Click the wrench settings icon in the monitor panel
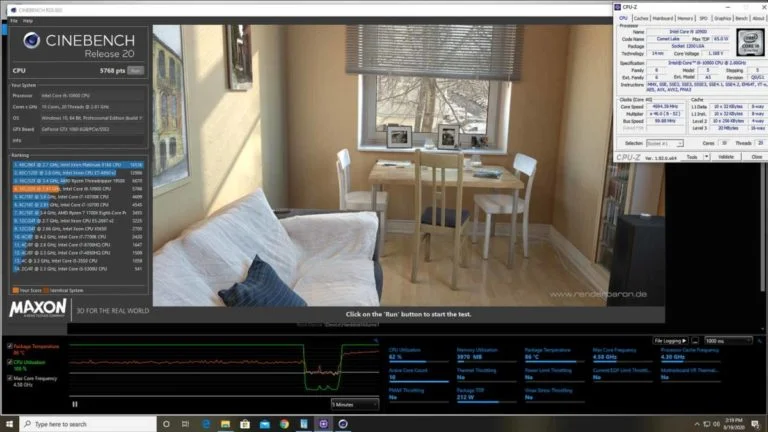 click(x=760, y=341)
